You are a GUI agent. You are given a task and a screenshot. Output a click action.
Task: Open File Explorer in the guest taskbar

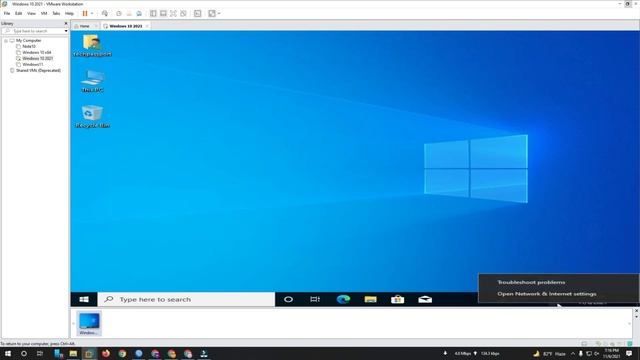point(371,299)
